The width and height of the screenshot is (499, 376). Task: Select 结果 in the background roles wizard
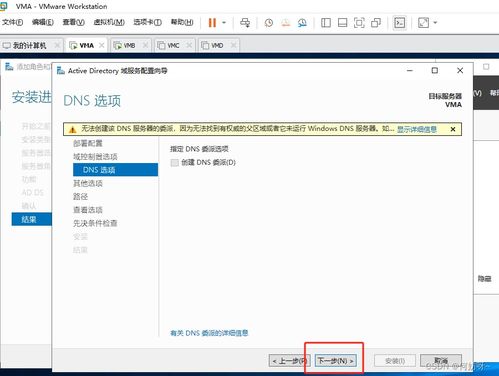(x=32, y=219)
